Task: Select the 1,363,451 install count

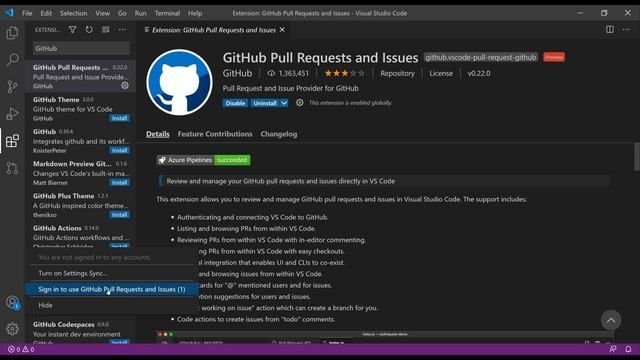Action: point(288,73)
